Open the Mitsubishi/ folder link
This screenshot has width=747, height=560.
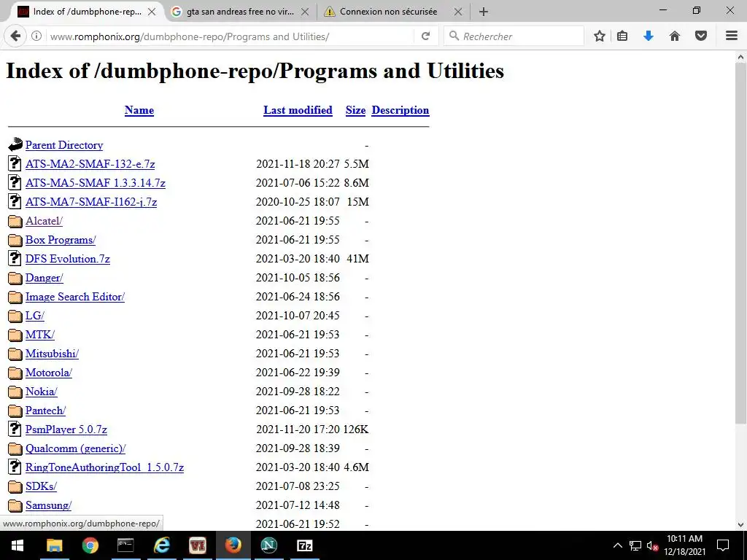52,354
